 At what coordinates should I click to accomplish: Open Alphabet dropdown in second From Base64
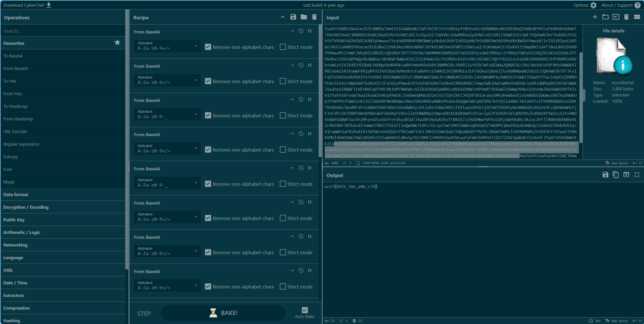[x=167, y=80]
